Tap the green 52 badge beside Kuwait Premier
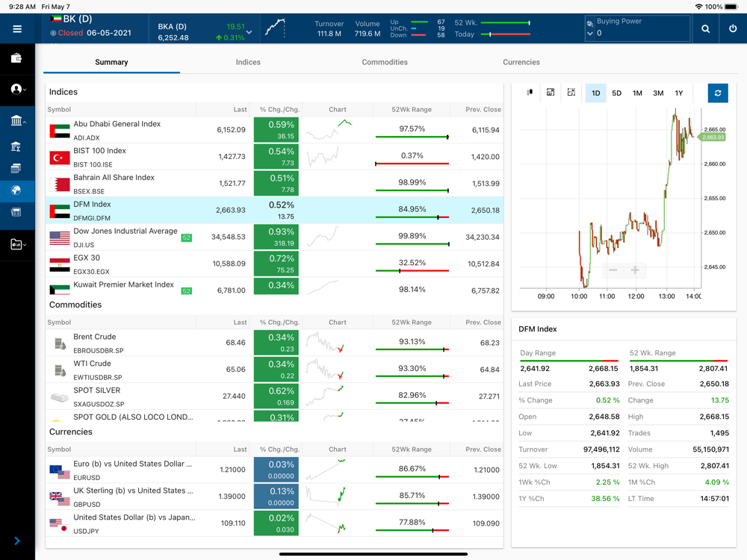Image resolution: width=747 pixels, height=560 pixels. click(186, 291)
